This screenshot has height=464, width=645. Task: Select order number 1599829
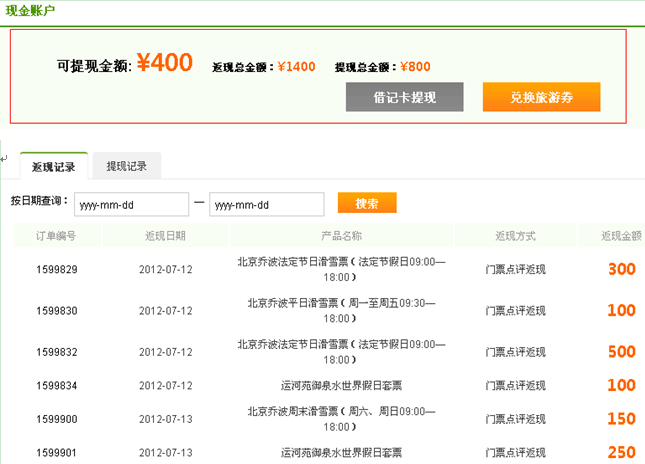[x=57, y=270]
